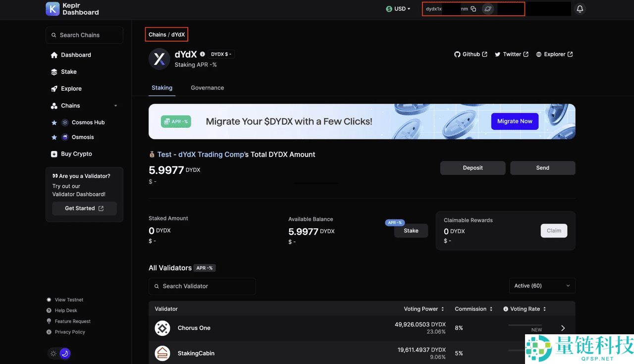Screen dimensions: 634x364
Task: Click the Cosmos Hub chain icon
Action: point(65,122)
